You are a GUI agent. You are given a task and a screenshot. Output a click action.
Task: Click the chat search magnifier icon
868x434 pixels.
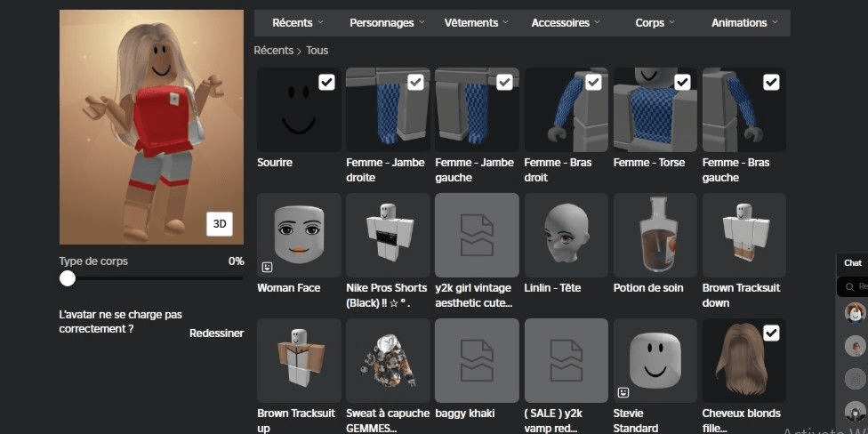click(x=849, y=286)
